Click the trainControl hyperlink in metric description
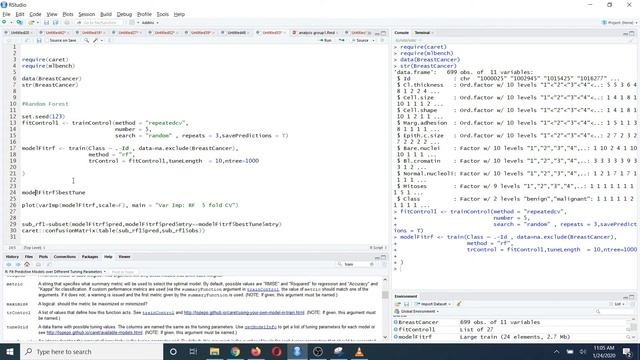This screenshot has height=360, width=640. [263, 289]
